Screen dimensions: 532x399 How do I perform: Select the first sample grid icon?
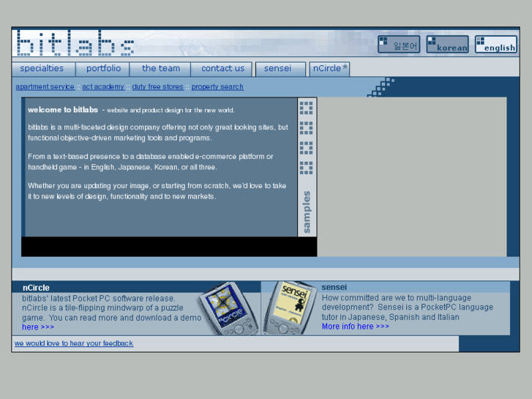(307, 108)
